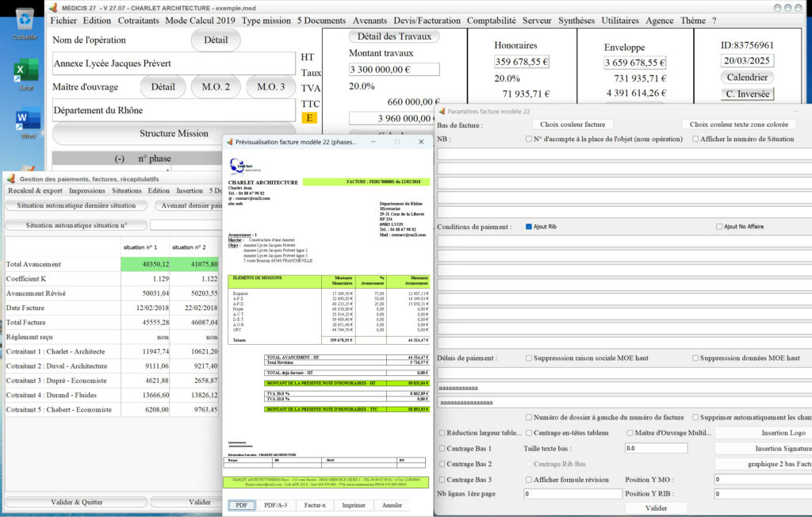Open the Corbeille desktop icon
Viewport: 812px width, 517px height.
(x=25, y=25)
